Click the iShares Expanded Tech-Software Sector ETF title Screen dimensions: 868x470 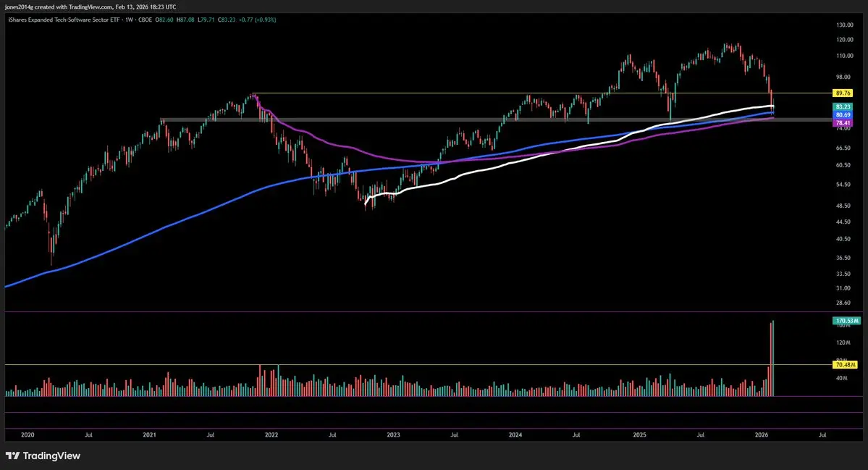[x=64, y=20]
